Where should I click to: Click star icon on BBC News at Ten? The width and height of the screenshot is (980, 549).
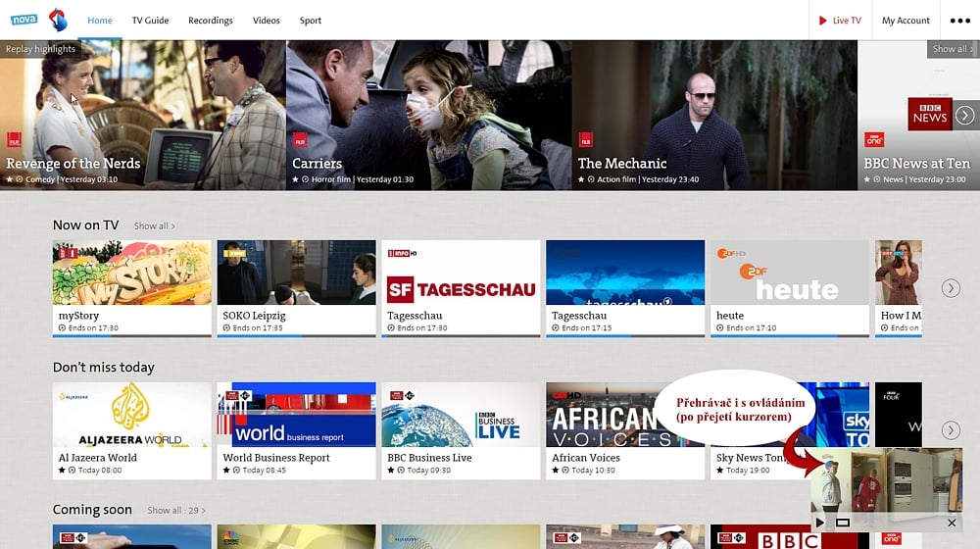(x=867, y=179)
